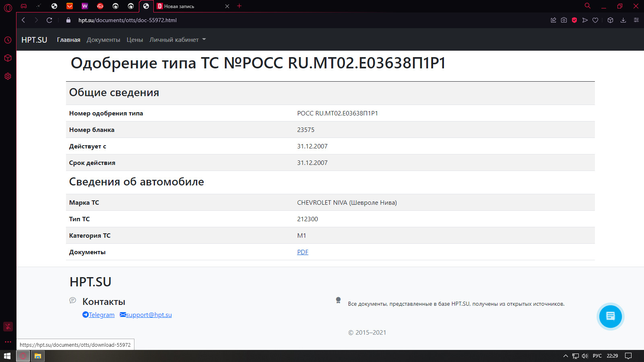Open the Документы nav item

[103, 40]
